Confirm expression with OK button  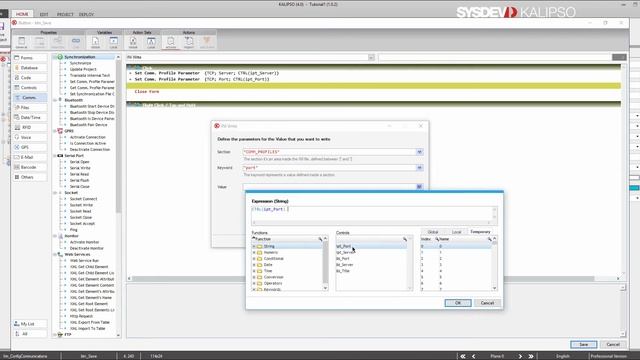pyautogui.click(x=458, y=303)
